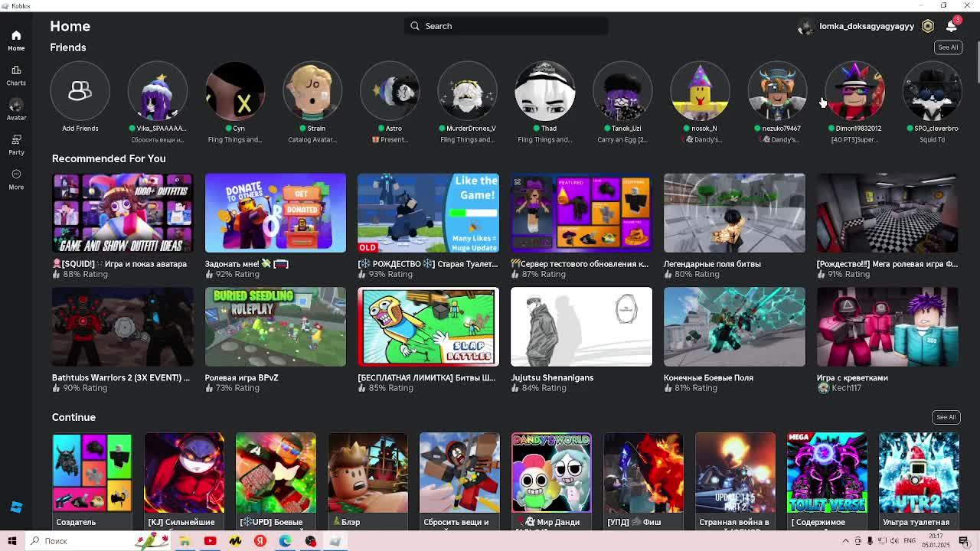Click the Recommended For You heading
This screenshot has height=551, width=980.
coord(109,158)
